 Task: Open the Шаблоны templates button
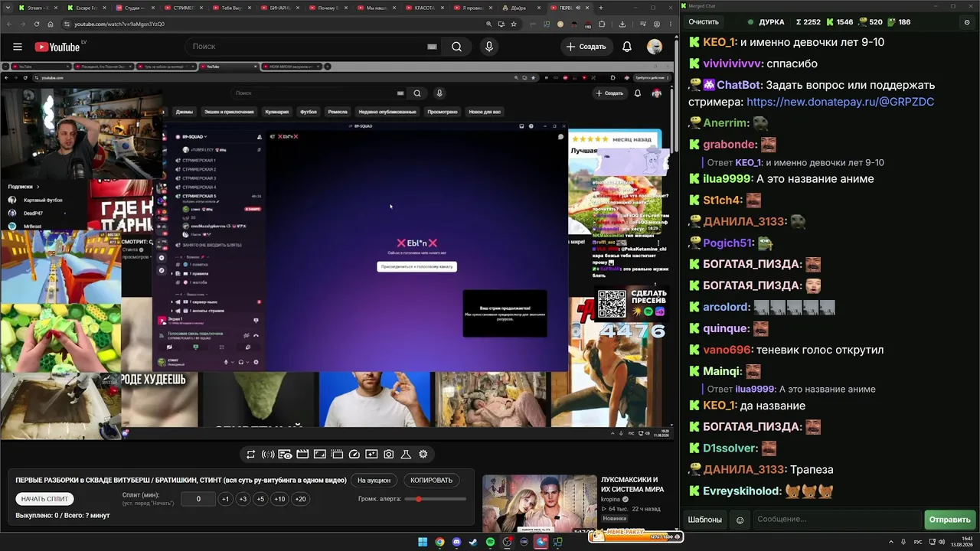click(x=705, y=520)
